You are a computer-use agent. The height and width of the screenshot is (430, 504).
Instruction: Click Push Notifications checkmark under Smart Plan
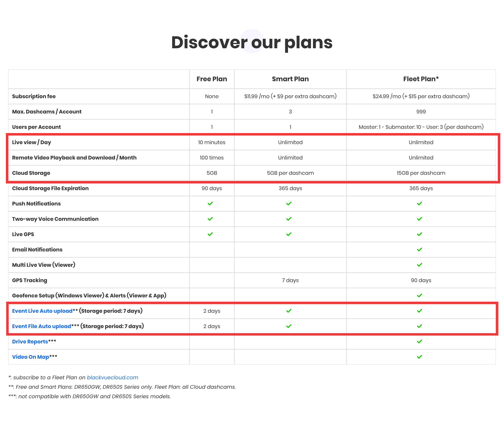click(x=289, y=204)
